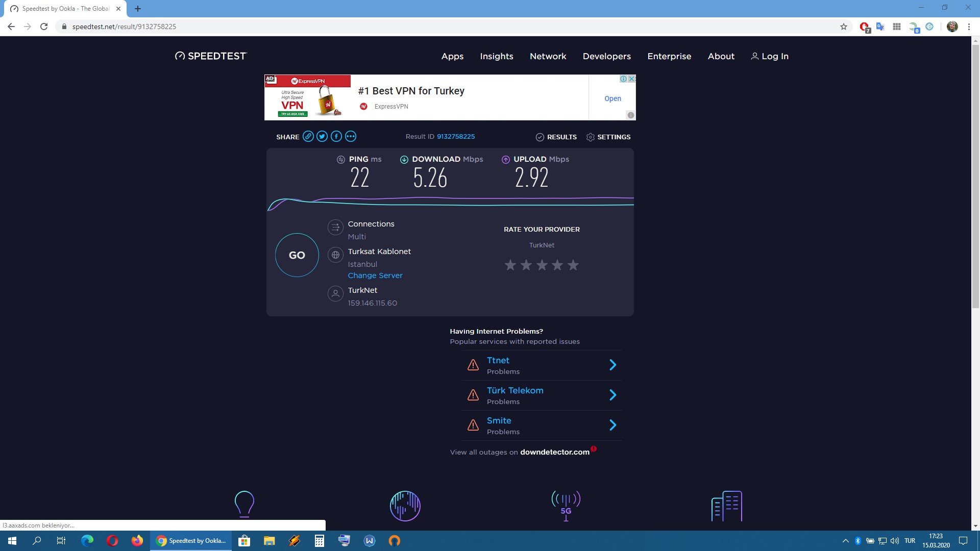Reload the page
The width and height of the screenshot is (980, 551).
click(44, 27)
